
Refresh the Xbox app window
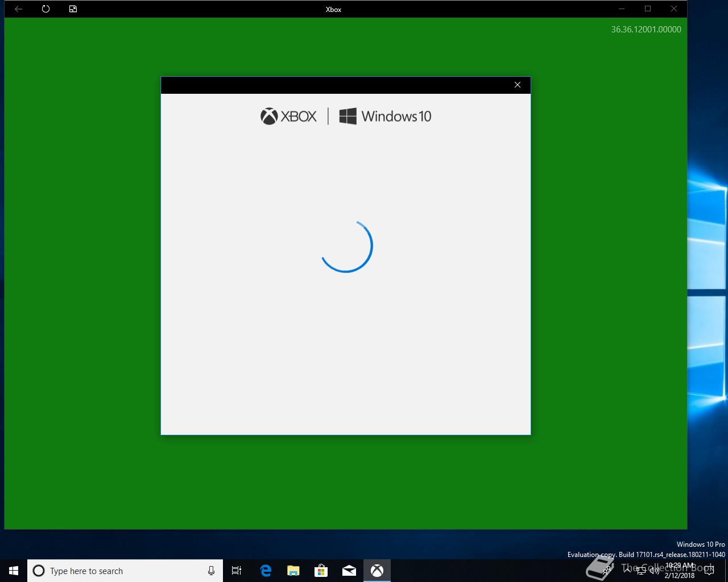pyautogui.click(x=45, y=9)
